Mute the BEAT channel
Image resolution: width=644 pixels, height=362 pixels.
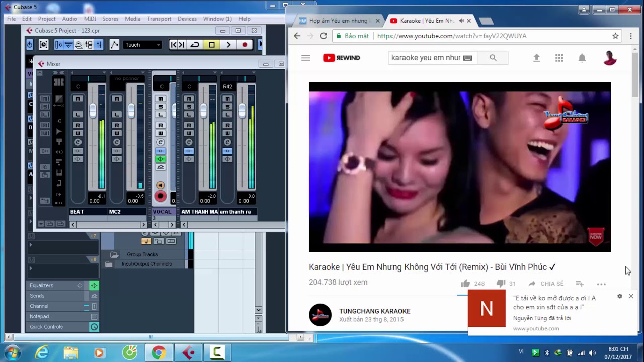[78, 99]
